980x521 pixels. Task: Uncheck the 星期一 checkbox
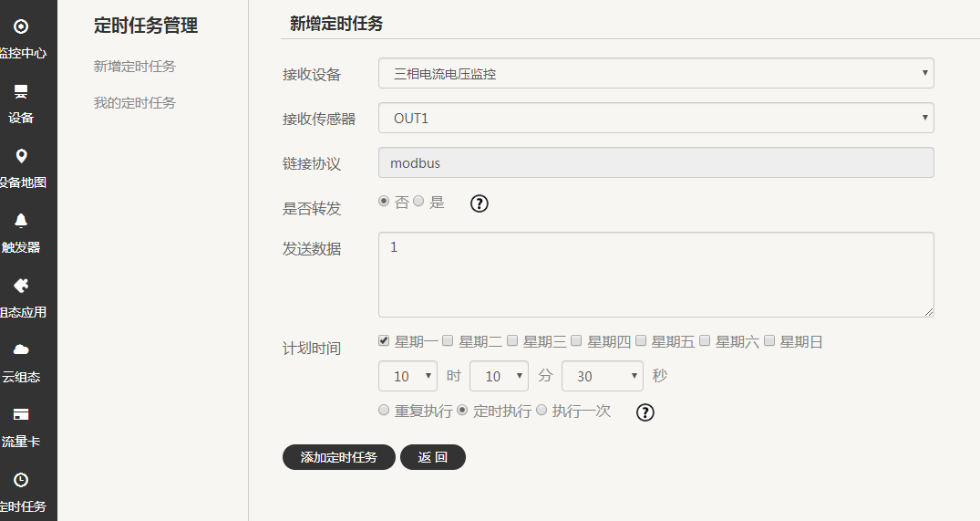tap(384, 340)
